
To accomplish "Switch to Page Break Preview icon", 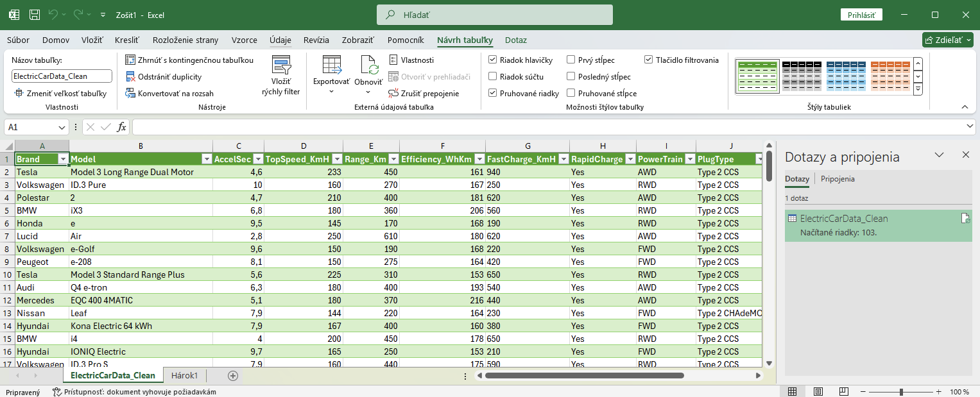I will point(843,391).
